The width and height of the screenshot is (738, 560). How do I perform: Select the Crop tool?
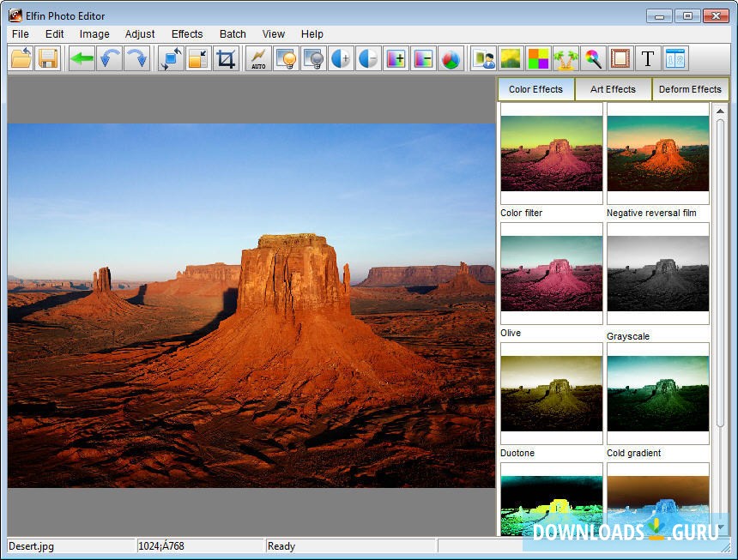(x=226, y=58)
